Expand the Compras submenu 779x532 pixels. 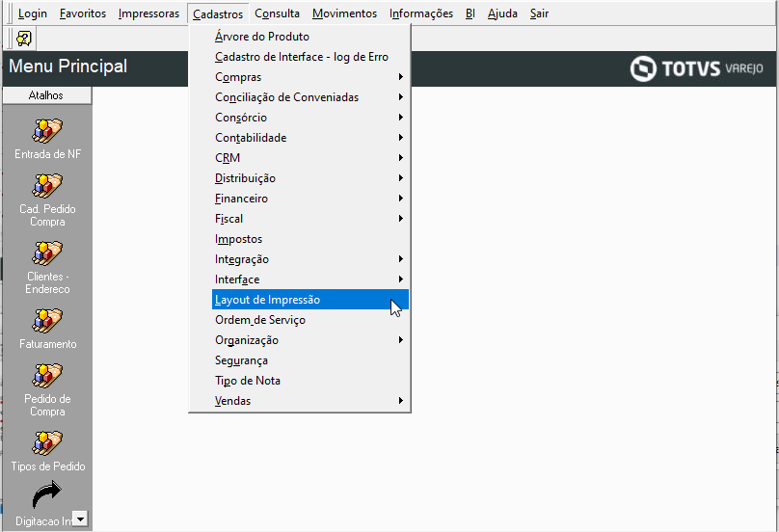point(310,77)
